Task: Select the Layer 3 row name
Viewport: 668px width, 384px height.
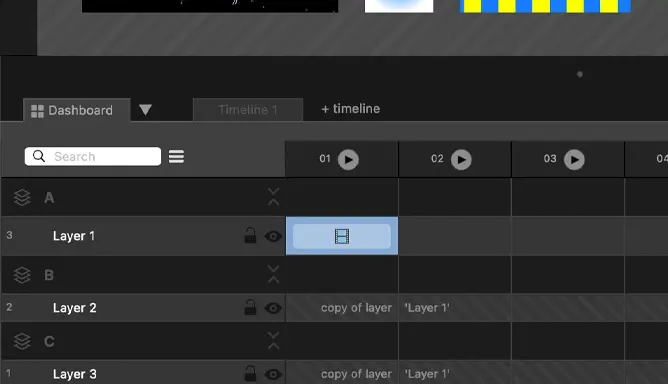Action: [75, 374]
